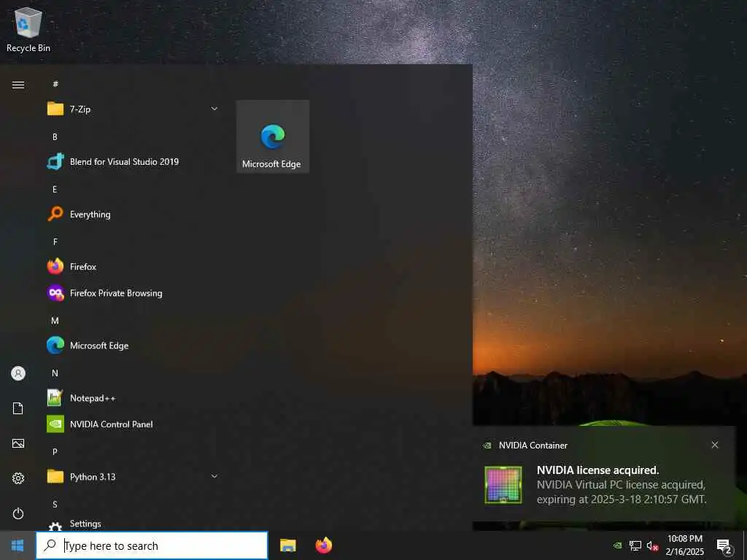Open the 7-Zip folder in app list

[x=133, y=109]
